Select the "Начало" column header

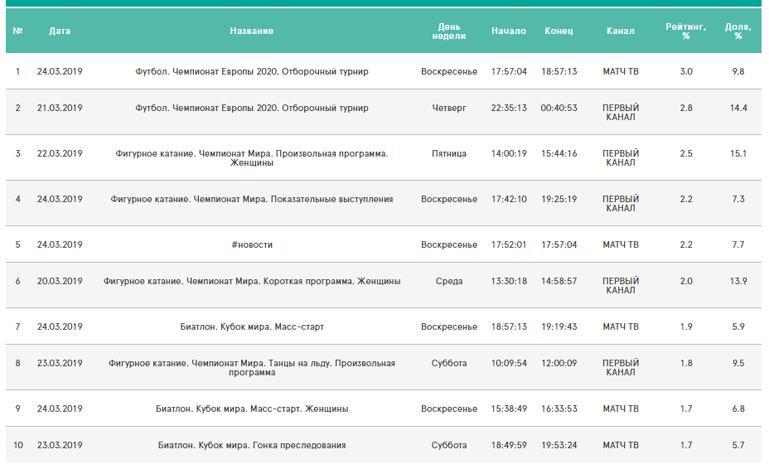coord(508,31)
